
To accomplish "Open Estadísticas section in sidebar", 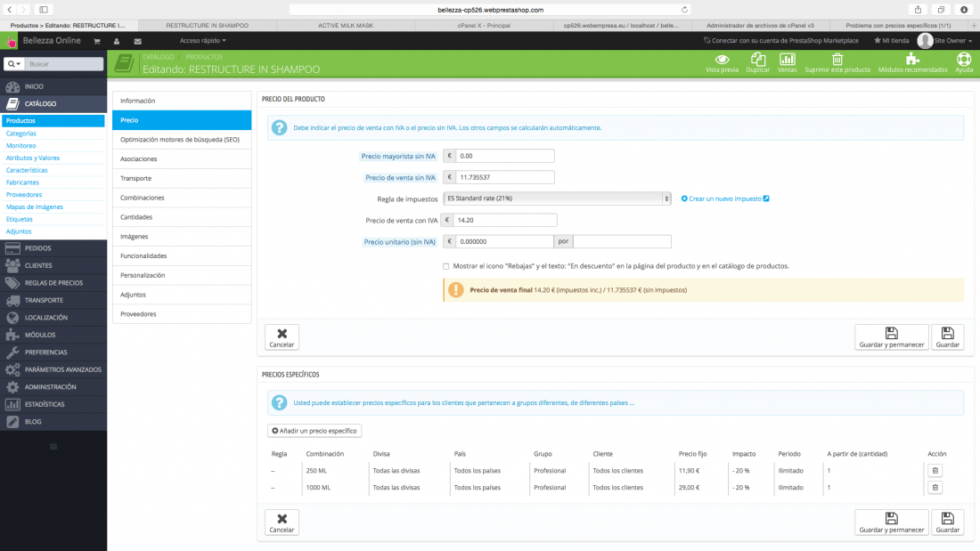I will pyautogui.click(x=53, y=404).
